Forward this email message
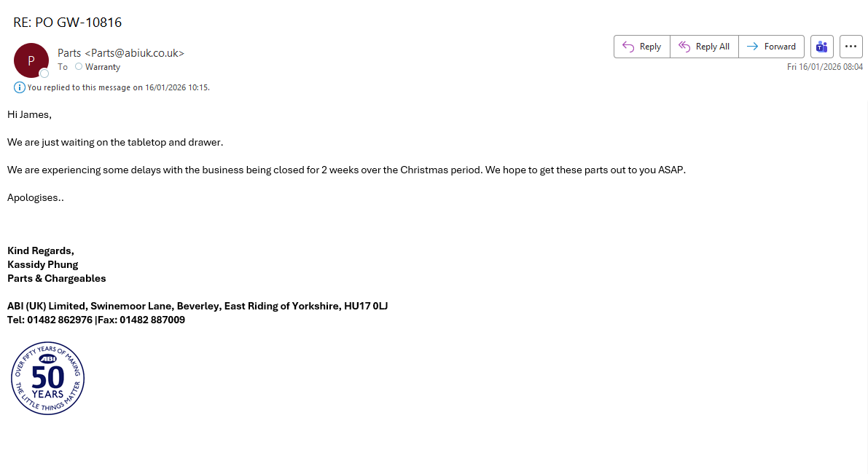 click(771, 47)
